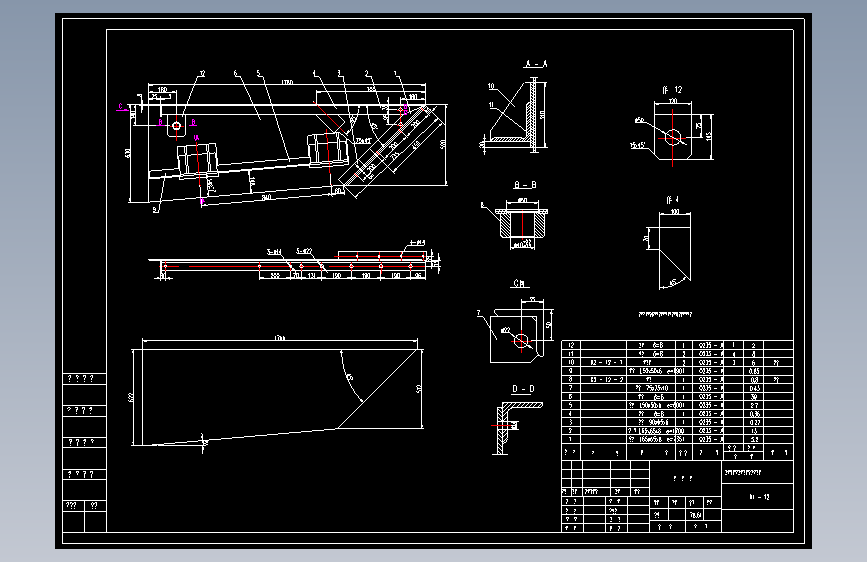
Task: Click part balloon number 12 in the main view
Action: click(202, 73)
